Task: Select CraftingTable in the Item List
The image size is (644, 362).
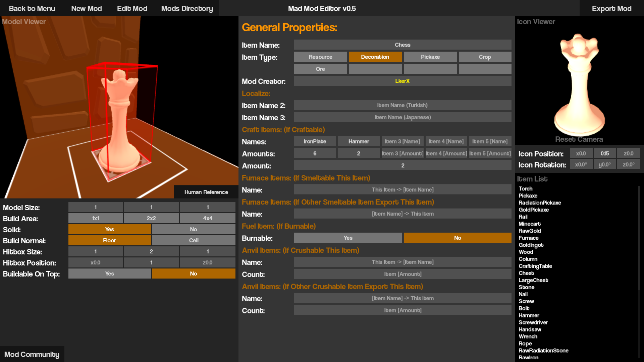Action: 535,266
